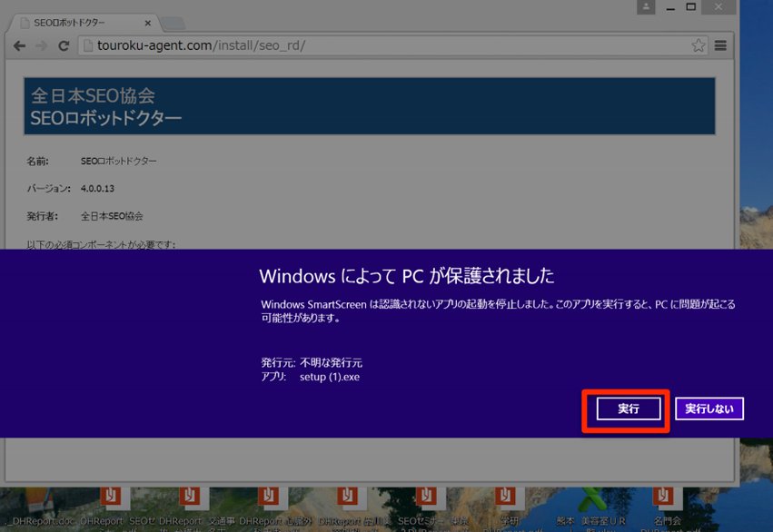Close the SEOロボットドクター tab

pos(147,24)
